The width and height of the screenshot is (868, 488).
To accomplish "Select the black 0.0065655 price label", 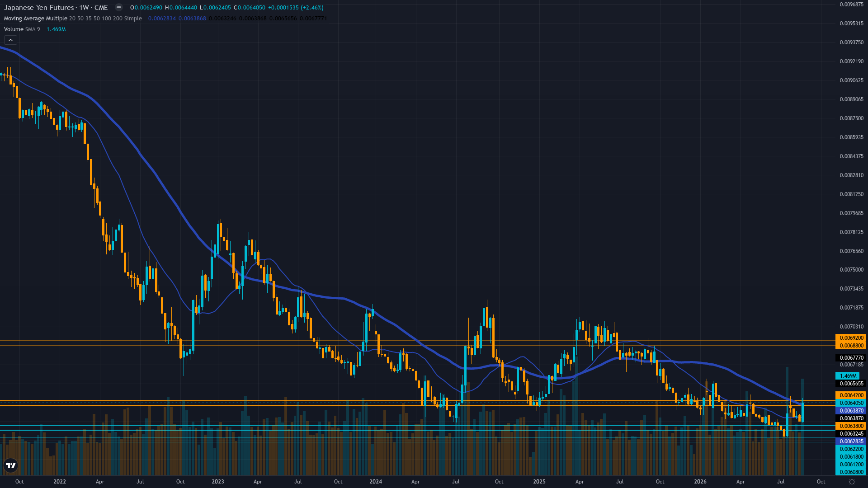I will [850, 384].
